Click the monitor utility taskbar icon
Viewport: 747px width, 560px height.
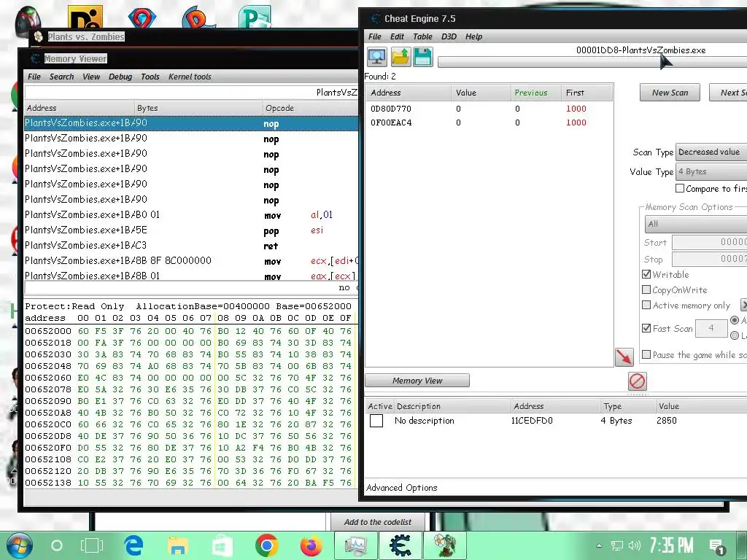pyautogui.click(x=355, y=545)
